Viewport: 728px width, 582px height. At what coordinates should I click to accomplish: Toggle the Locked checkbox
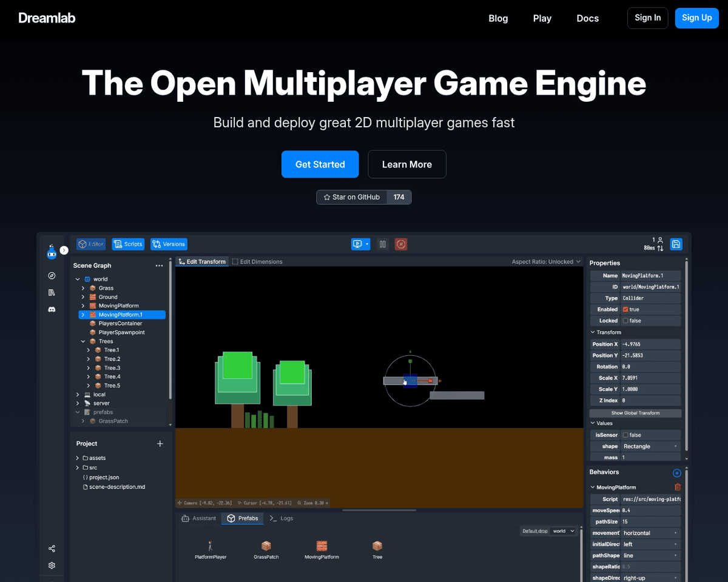tap(625, 321)
